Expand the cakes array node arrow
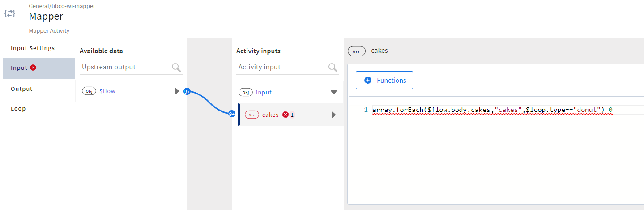The height and width of the screenshot is (218, 644). (x=333, y=115)
